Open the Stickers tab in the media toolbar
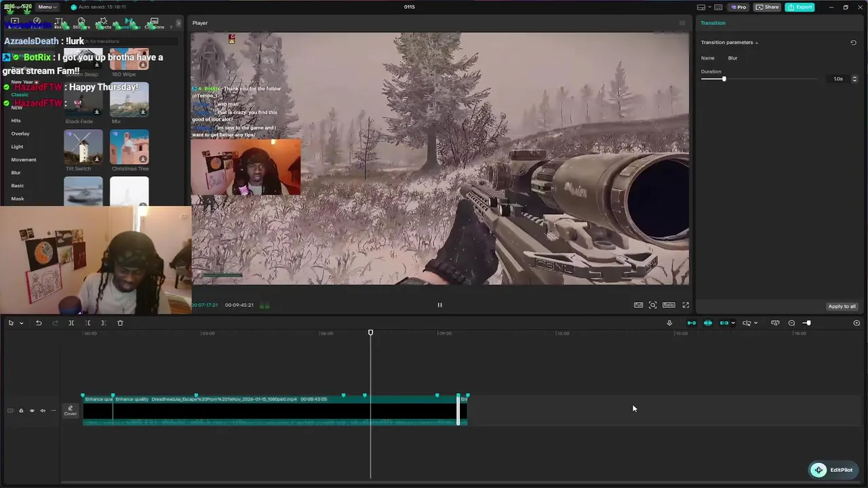Viewport: 868px width, 488px height. click(x=81, y=24)
